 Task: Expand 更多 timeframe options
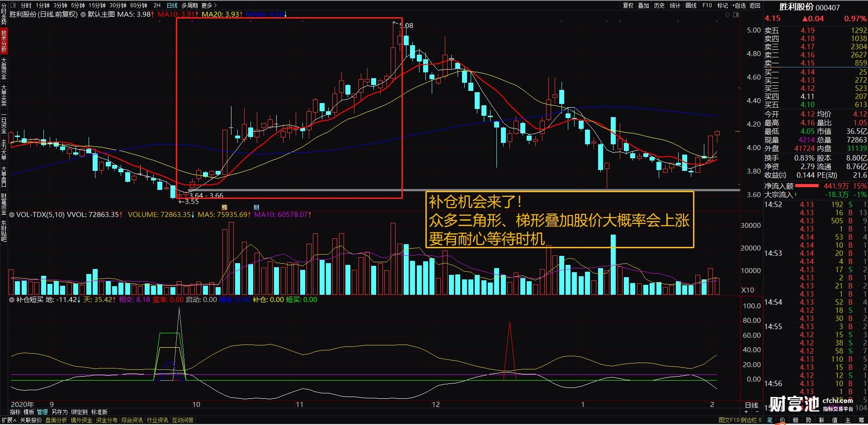[209, 5]
